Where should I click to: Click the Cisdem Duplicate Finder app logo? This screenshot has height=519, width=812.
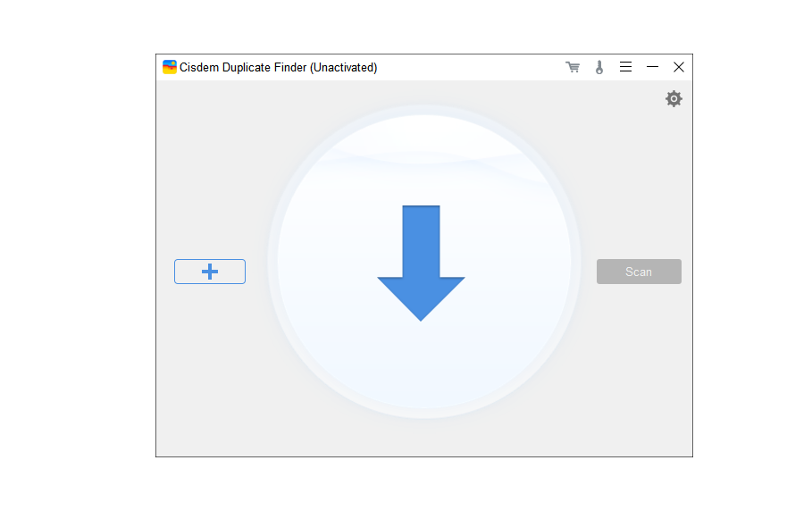click(170, 67)
